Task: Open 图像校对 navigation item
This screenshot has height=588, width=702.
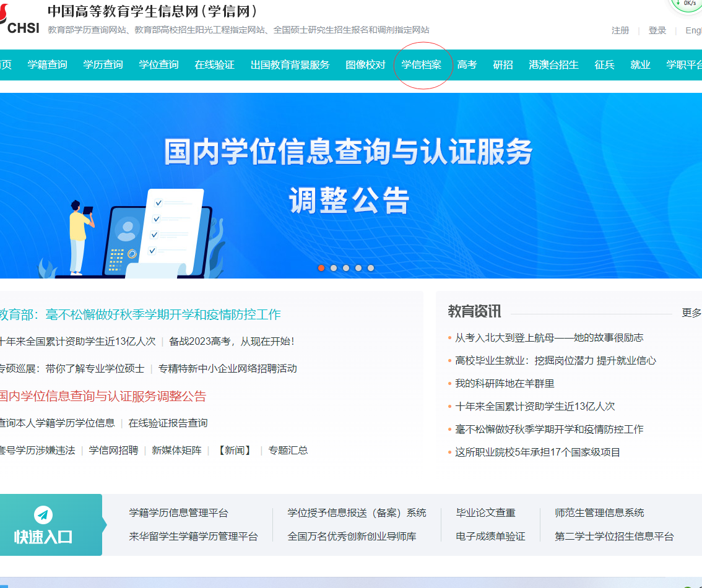Action: pos(365,65)
